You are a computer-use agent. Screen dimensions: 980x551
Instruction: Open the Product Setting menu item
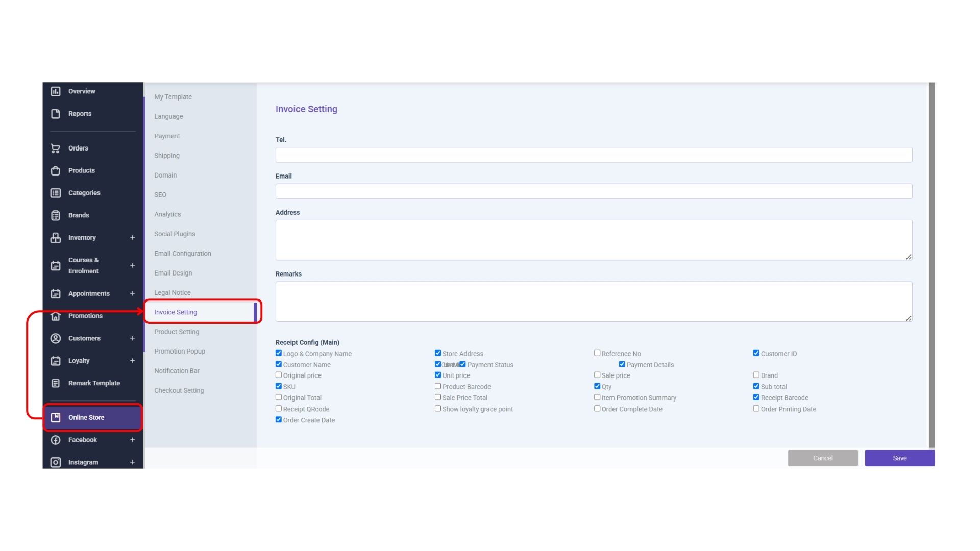pyautogui.click(x=177, y=332)
